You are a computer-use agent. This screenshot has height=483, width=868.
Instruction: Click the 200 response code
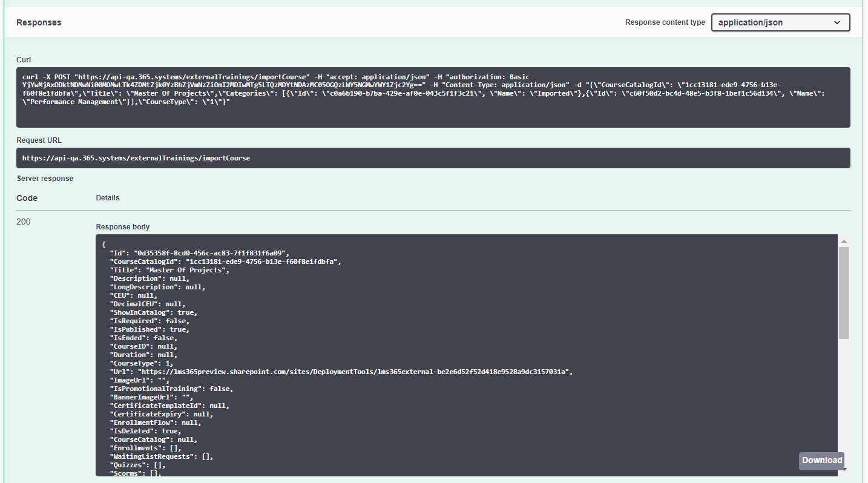[x=24, y=222]
